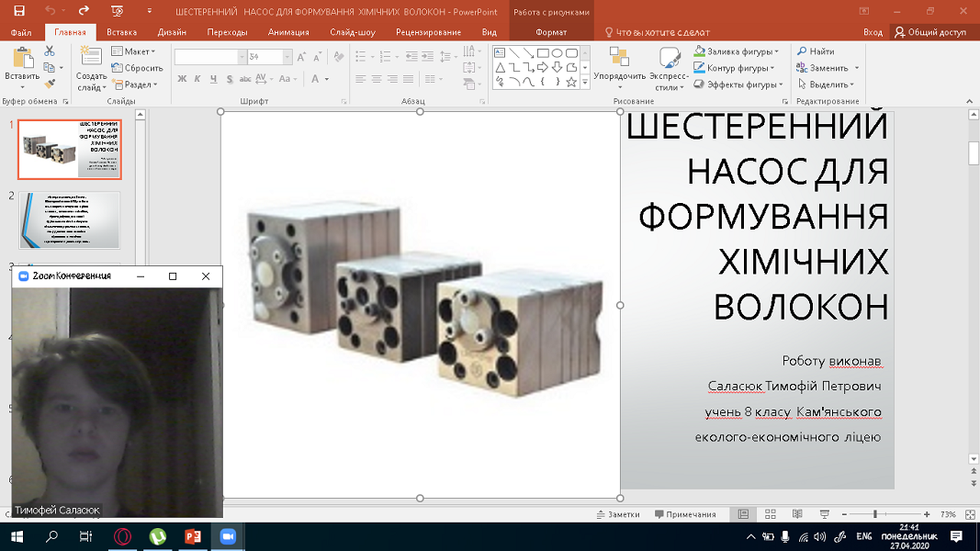Toggle underline Ч formatting
980x551 pixels.
[214, 79]
